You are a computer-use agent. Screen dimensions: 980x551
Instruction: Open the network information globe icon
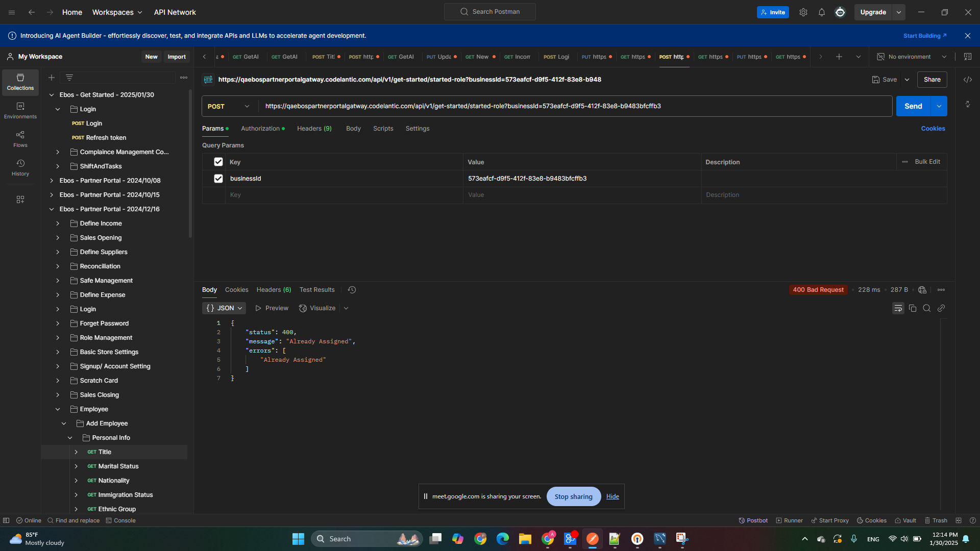point(922,290)
